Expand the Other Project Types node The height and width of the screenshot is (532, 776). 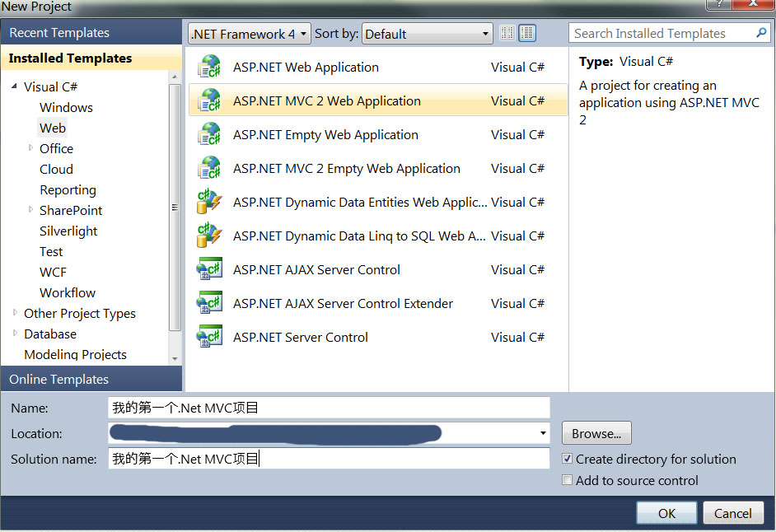click(15, 312)
